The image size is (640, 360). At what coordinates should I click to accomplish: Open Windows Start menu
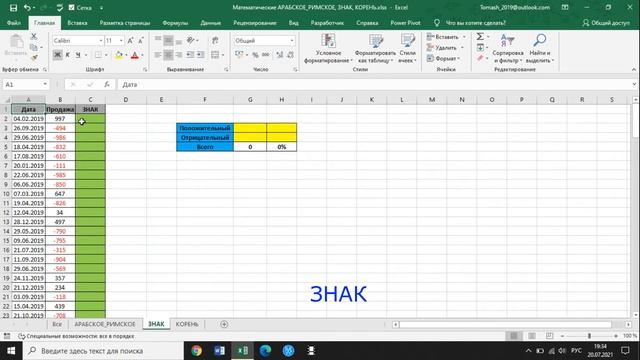tap(11, 351)
